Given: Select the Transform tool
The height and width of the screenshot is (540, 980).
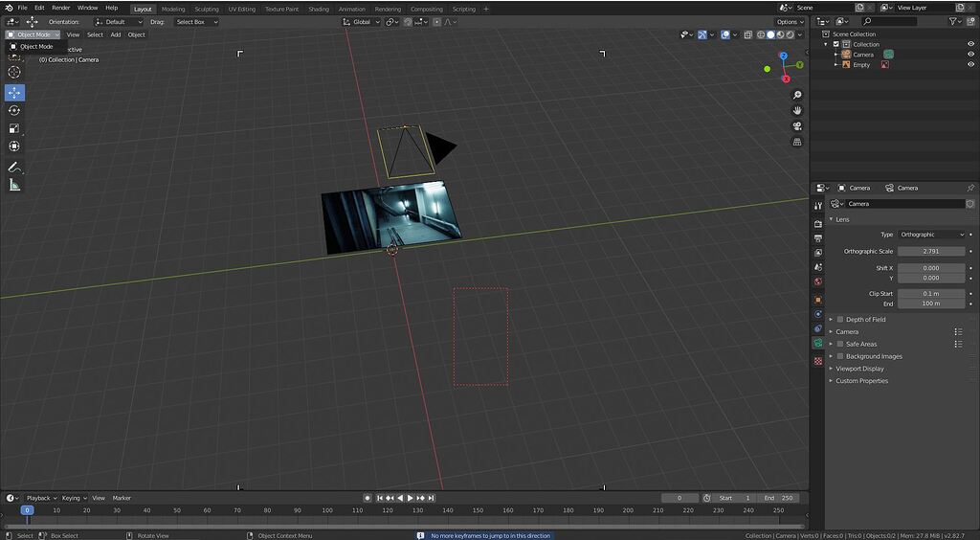Looking at the screenshot, I should click(x=14, y=146).
